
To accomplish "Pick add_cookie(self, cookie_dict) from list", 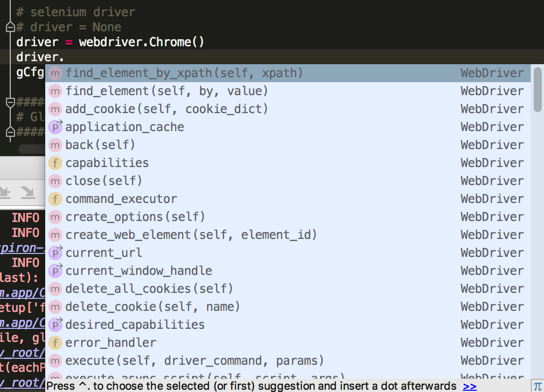I will [x=288, y=109].
